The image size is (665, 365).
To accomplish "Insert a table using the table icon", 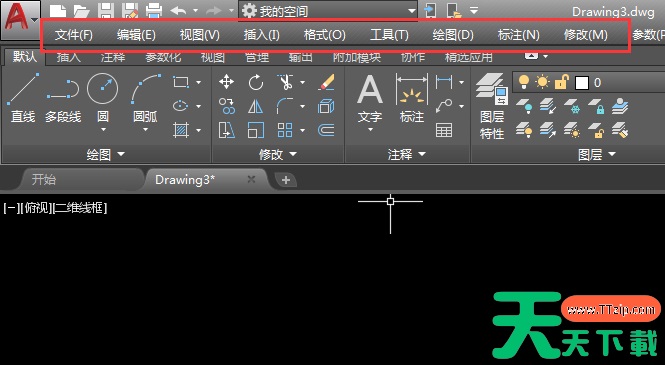I will point(444,130).
